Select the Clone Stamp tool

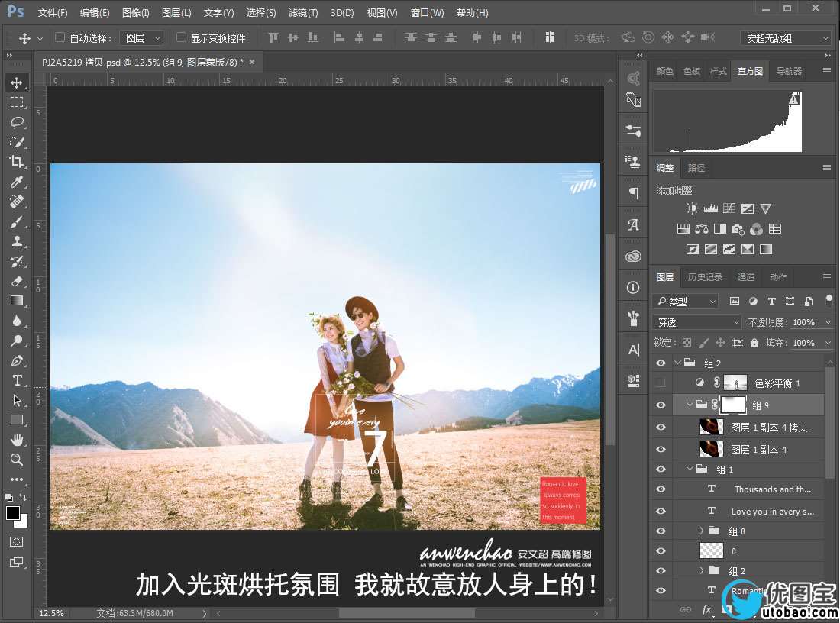click(17, 241)
